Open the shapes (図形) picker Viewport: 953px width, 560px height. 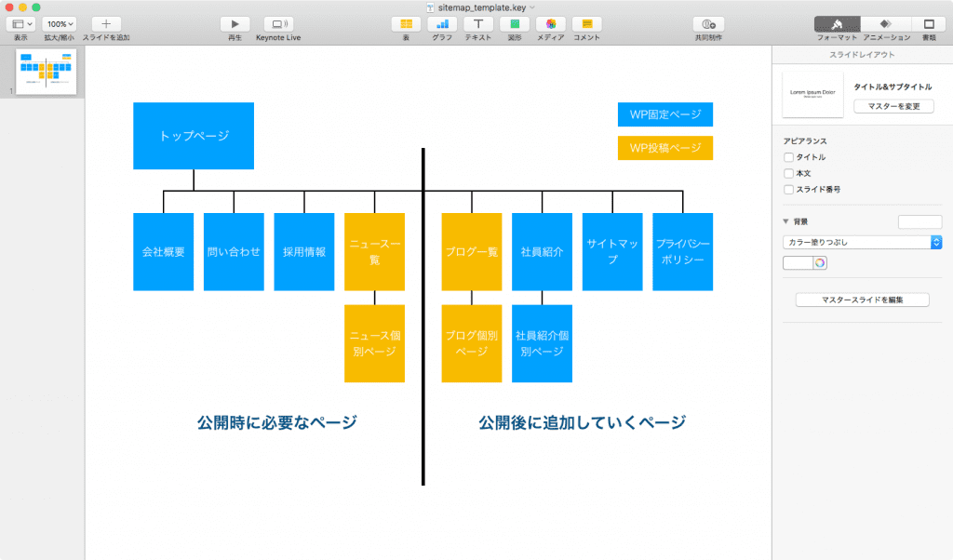coord(515,23)
